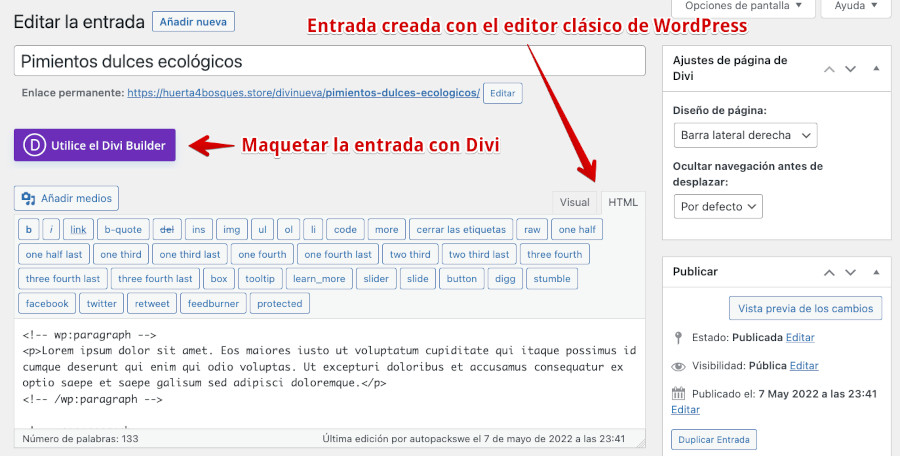Click the Divi logo on the Builder button

coord(34,145)
